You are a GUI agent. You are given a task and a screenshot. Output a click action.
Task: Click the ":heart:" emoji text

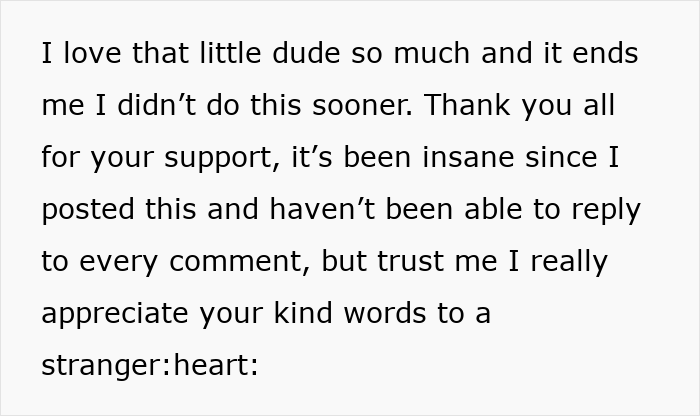pyautogui.click(x=212, y=365)
